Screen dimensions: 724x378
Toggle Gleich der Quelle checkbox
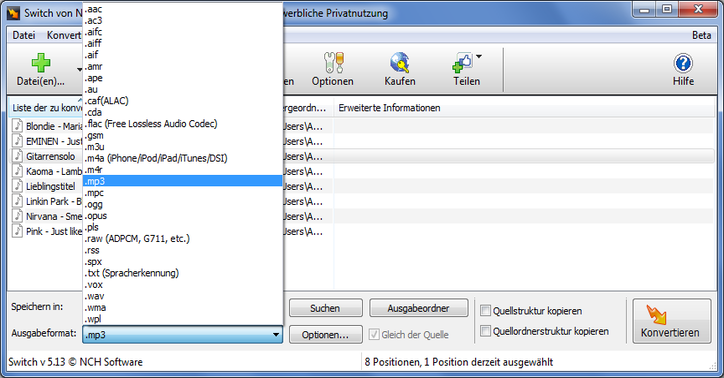[374, 335]
